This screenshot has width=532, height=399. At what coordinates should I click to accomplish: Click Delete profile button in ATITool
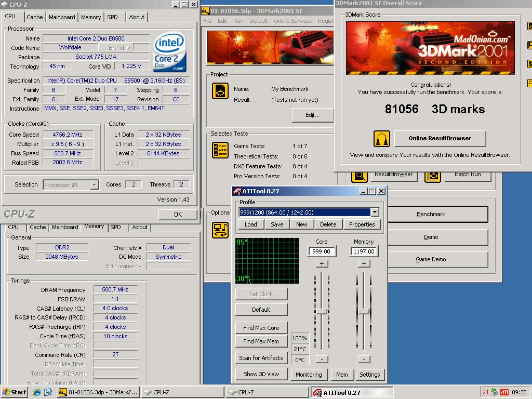(x=328, y=224)
